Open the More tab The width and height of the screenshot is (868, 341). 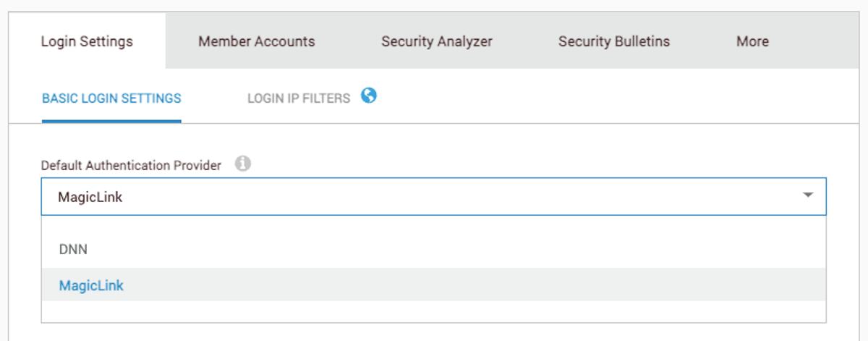click(752, 41)
